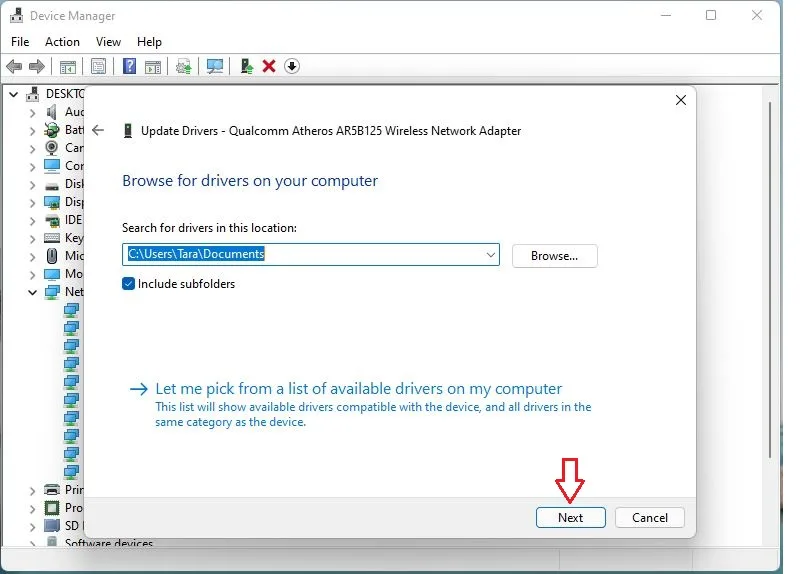Viewport: 800px width, 574px height.
Task: Click the Device Manager vertical scrollbar
Action: click(770, 279)
